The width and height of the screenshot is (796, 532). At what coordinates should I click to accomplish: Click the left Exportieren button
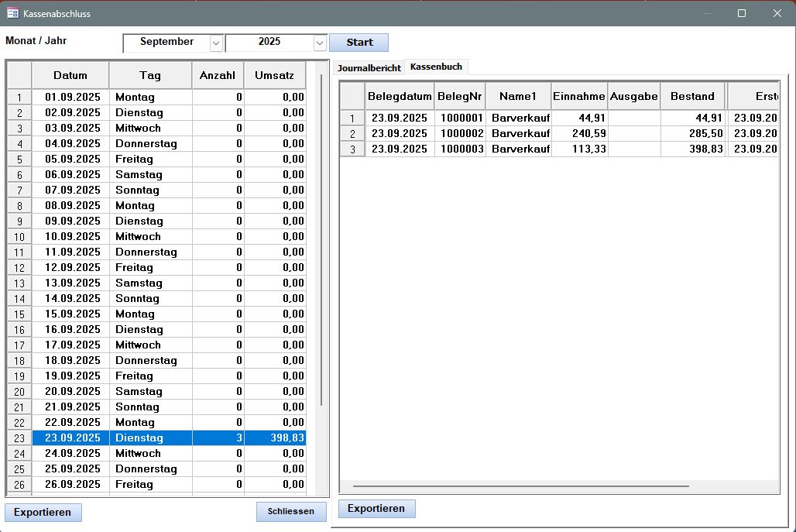(43, 512)
